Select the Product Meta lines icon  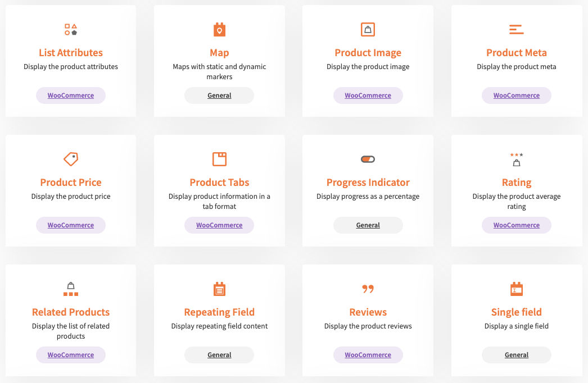[x=516, y=29]
